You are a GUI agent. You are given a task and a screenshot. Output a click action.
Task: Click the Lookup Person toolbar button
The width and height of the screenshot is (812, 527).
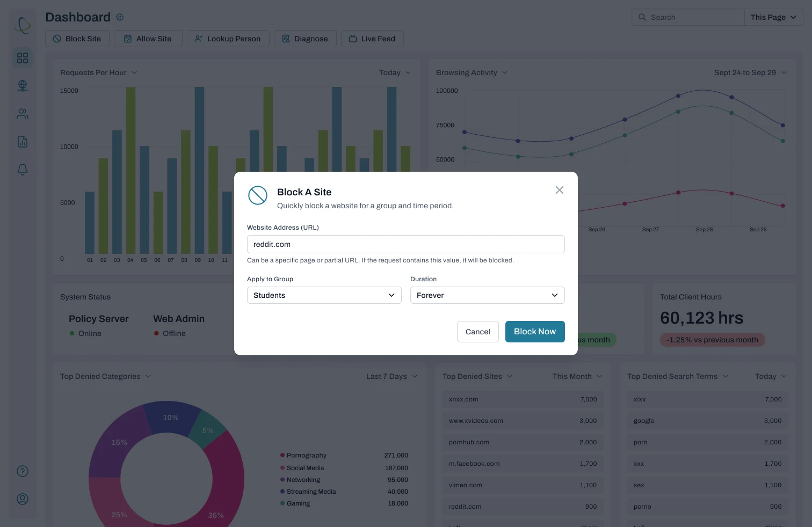[x=228, y=39]
